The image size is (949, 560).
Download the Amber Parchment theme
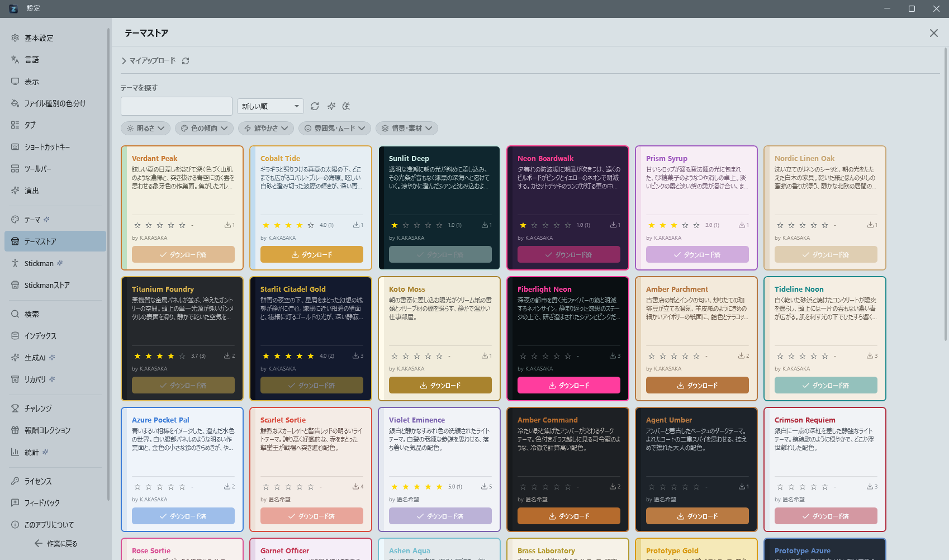coord(697,385)
